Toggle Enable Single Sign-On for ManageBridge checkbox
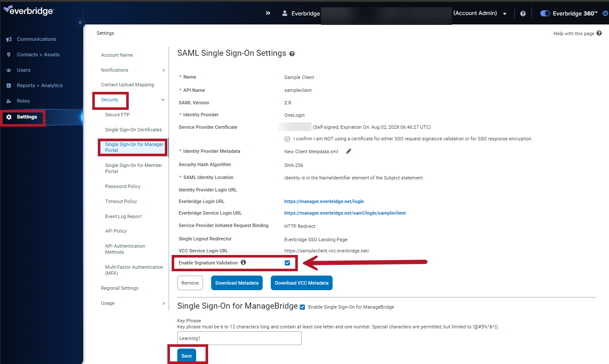This screenshot has height=364, width=609. click(303, 307)
